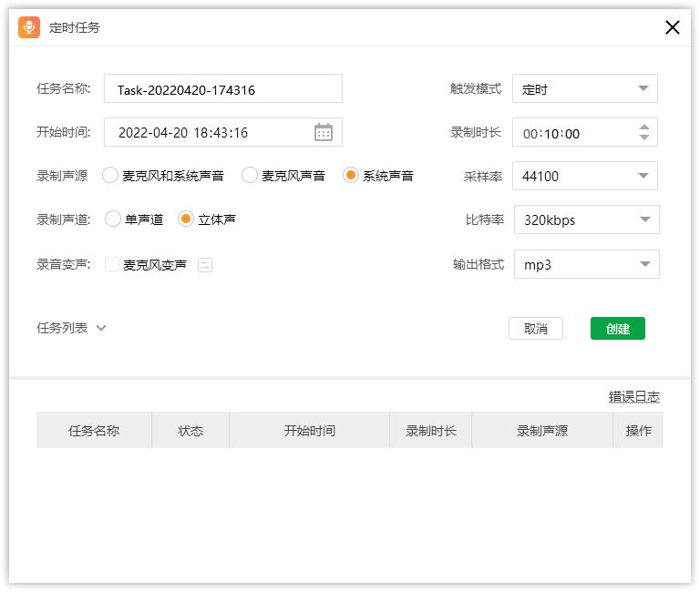Select 麦克风声音 radio option

[250, 176]
